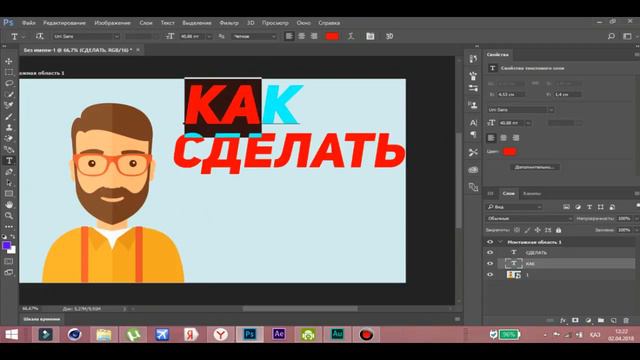
Task: Close the document tab
Action: pos(138,50)
